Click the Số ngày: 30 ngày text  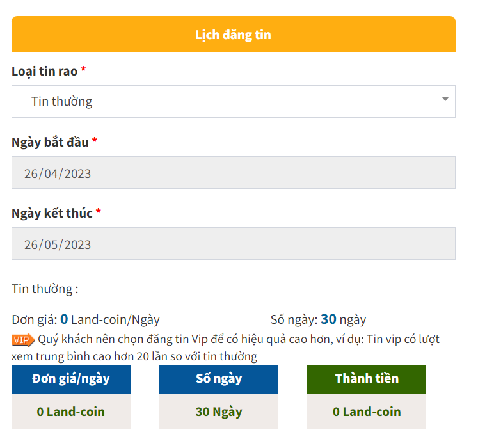(x=318, y=319)
